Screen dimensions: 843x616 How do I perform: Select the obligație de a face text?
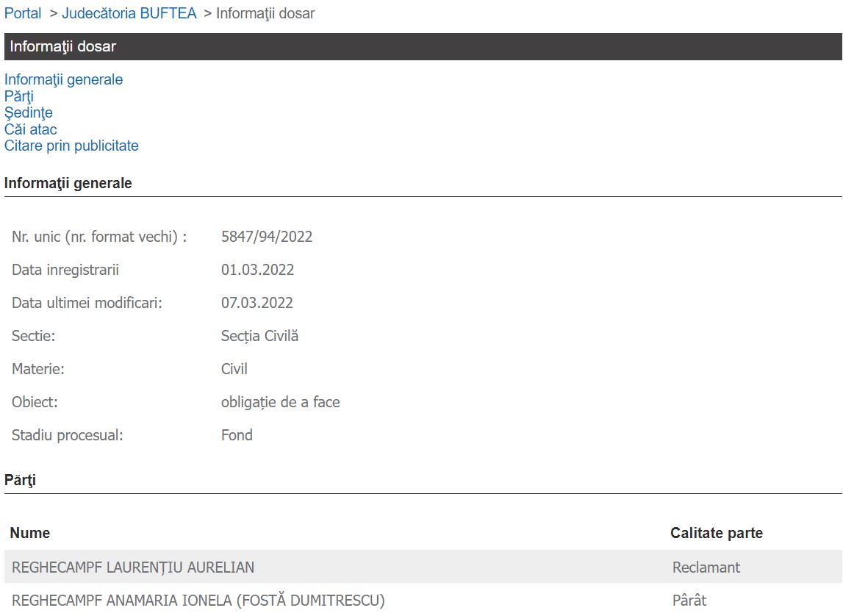280,402
